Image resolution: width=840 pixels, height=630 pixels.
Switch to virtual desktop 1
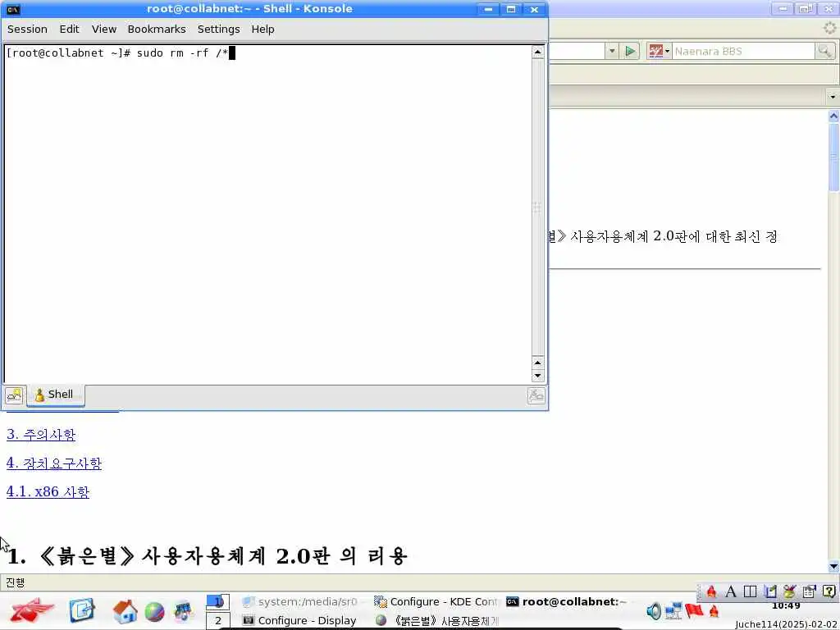(217, 601)
